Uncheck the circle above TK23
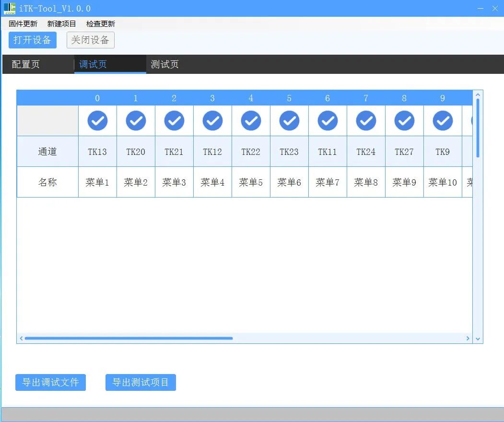504x422 pixels. tap(289, 120)
